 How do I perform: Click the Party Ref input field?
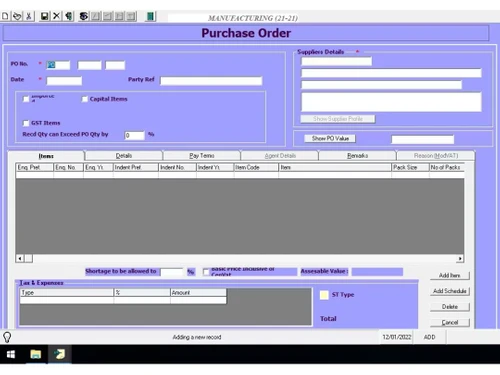[211, 81]
